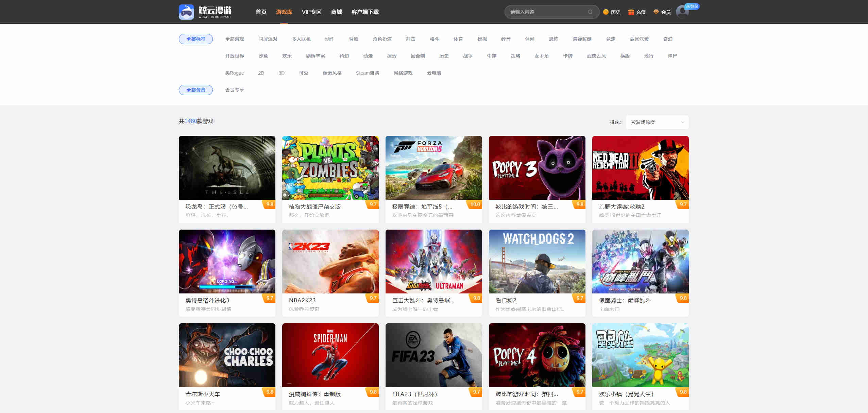Click the user avatar icon

click(682, 12)
